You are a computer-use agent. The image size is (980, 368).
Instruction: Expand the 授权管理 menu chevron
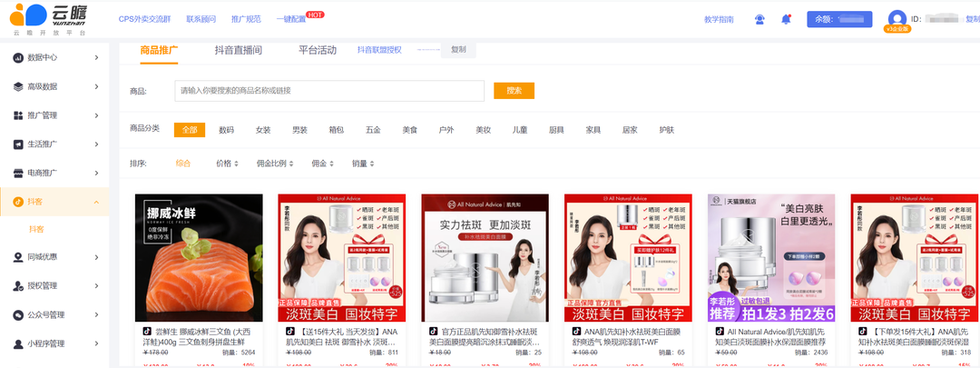pyautogui.click(x=96, y=286)
